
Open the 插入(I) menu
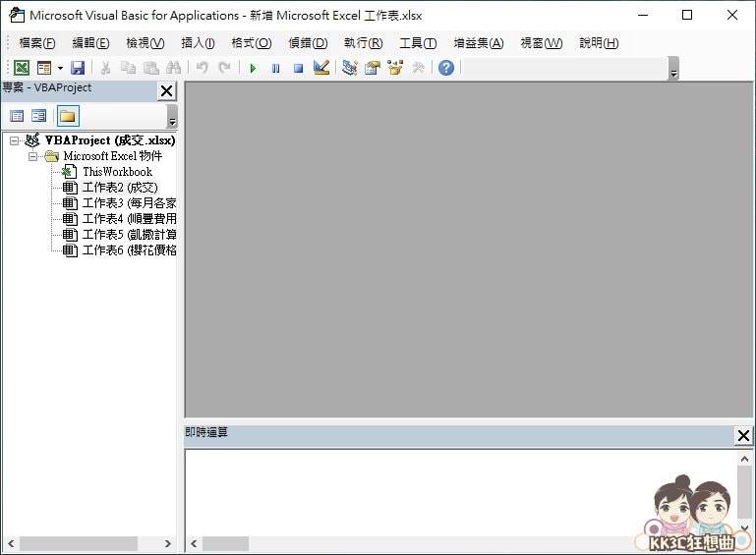[x=198, y=43]
